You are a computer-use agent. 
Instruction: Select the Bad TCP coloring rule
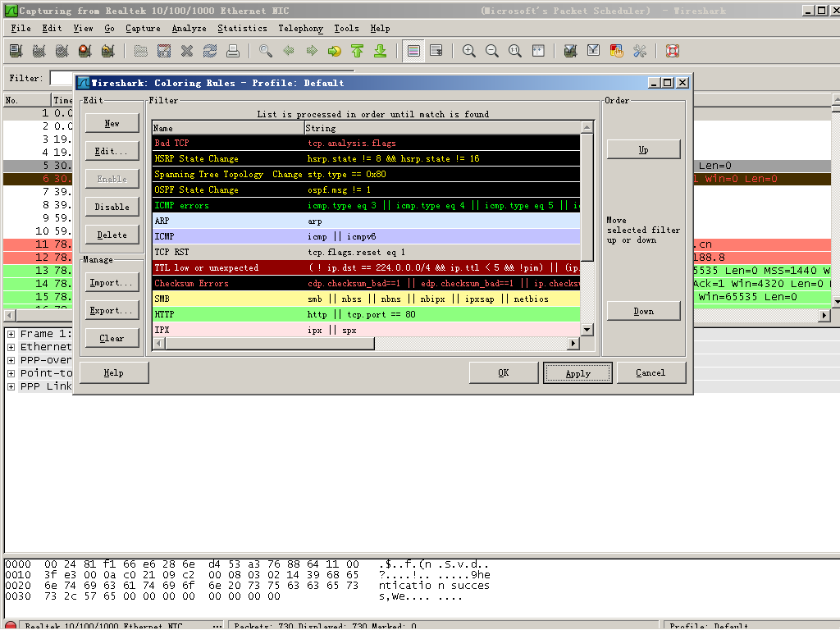tap(367, 143)
